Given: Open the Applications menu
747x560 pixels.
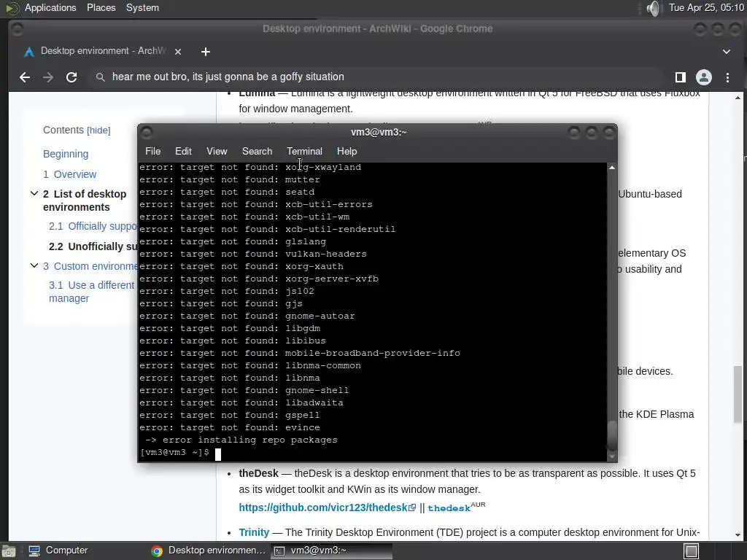Looking at the screenshot, I should [x=50, y=7].
